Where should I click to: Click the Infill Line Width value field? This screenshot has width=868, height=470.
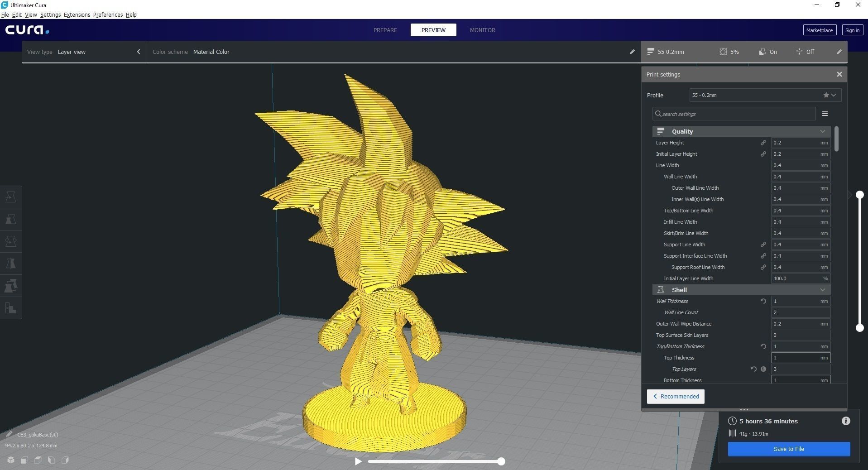(x=801, y=222)
